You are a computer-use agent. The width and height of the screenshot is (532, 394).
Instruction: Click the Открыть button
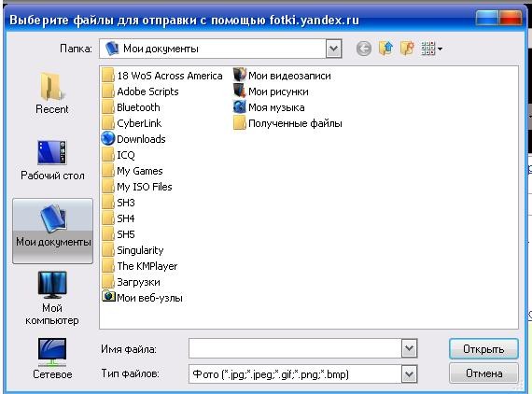coord(483,349)
